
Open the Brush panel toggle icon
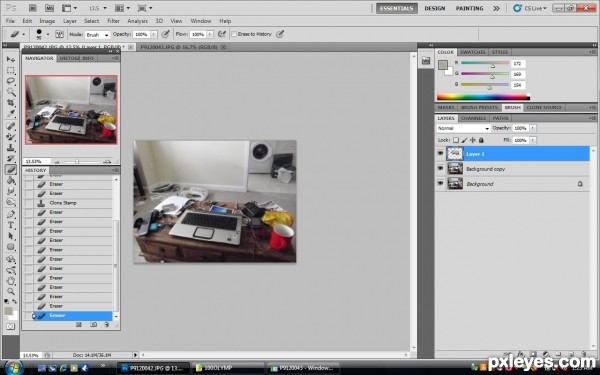[x=59, y=34]
